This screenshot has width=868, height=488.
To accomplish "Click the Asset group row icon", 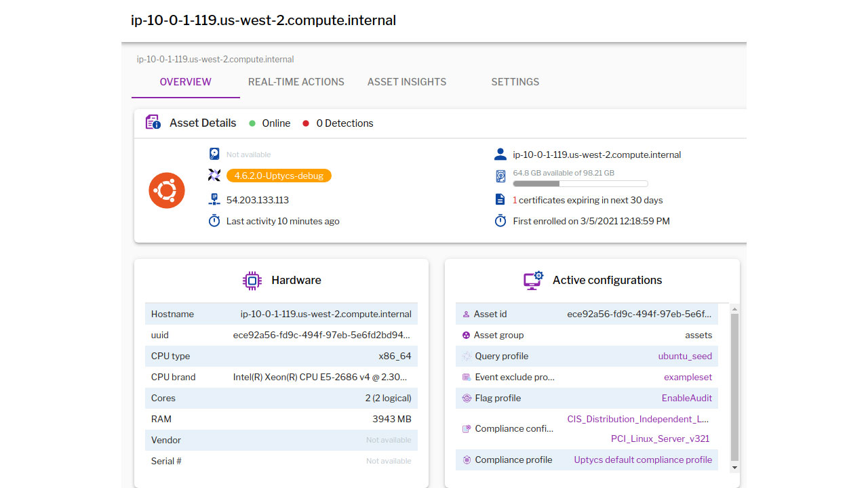I will 466,335.
